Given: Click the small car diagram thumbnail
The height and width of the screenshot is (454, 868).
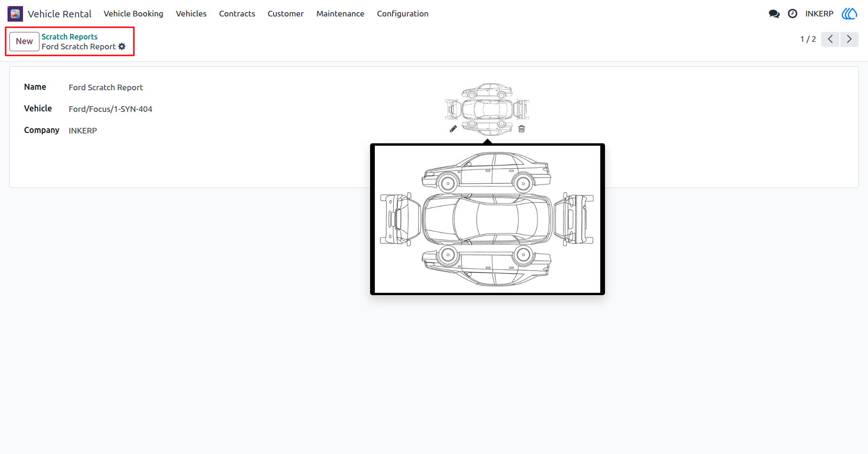Looking at the screenshot, I should tap(488, 110).
